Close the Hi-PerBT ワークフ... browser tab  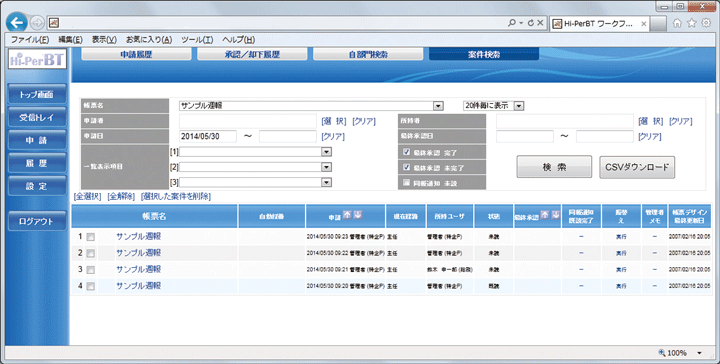tap(644, 23)
